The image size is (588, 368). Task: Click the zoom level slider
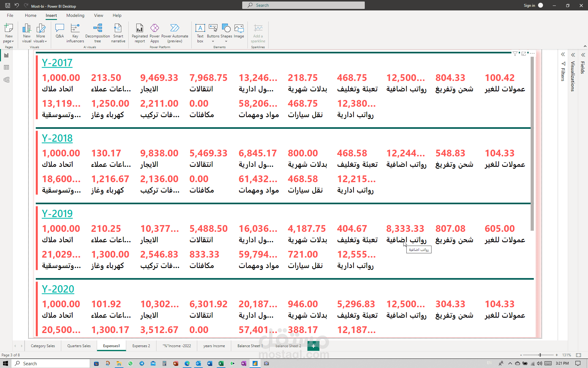tap(540, 355)
